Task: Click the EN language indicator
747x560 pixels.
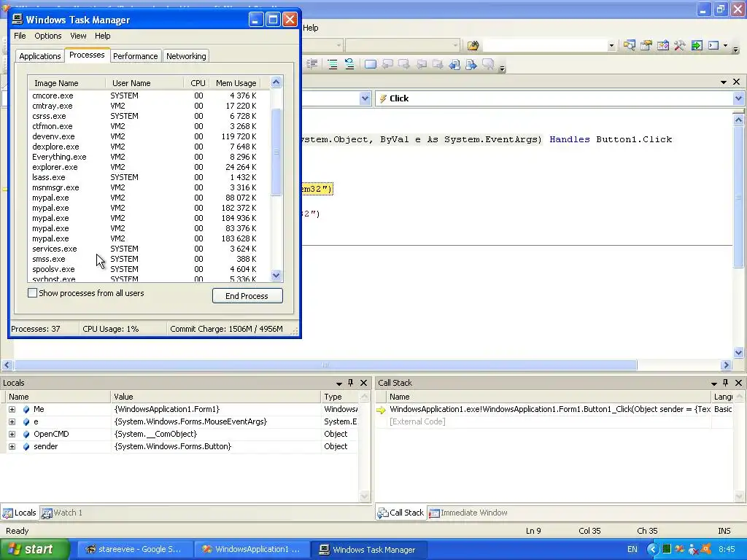Action: 632,550
